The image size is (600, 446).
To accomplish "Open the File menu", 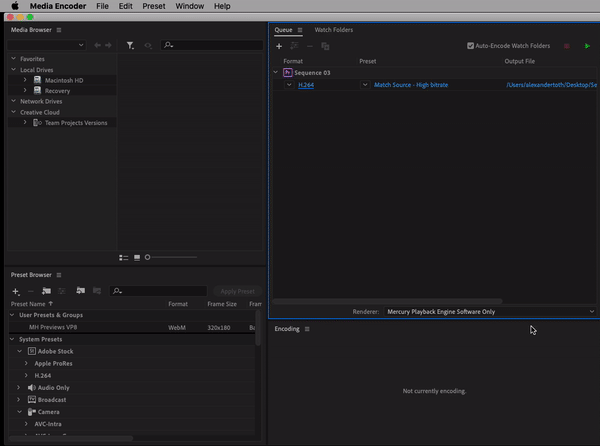I will [102, 6].
